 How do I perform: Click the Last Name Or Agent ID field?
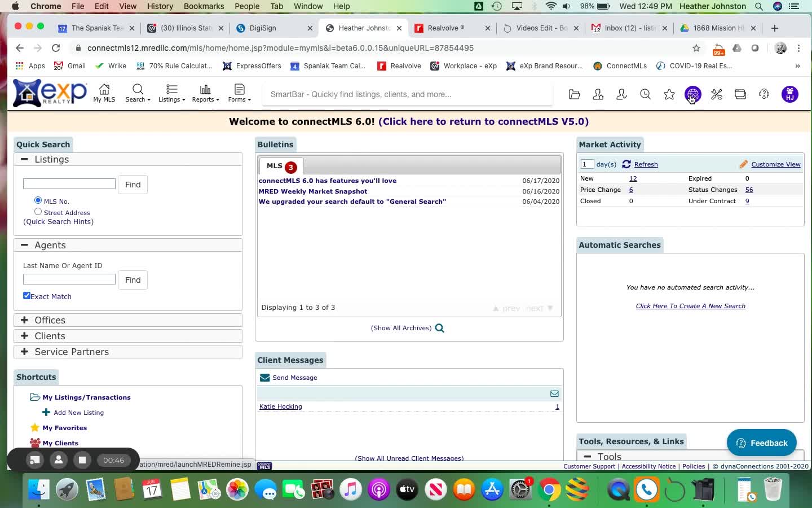click(69, 279)
